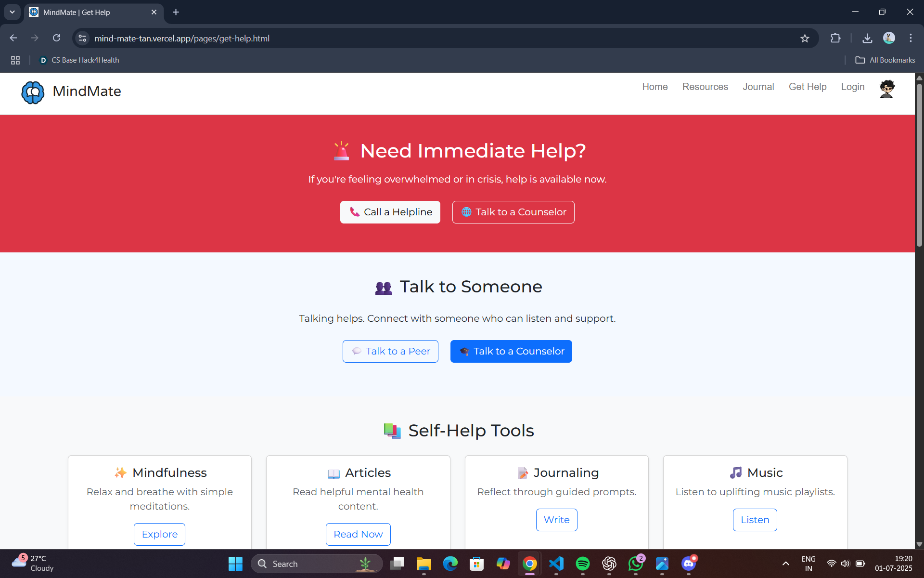Open the Journal nav item
The height and width of the screenshot is (578, 924).
point(758,87)
